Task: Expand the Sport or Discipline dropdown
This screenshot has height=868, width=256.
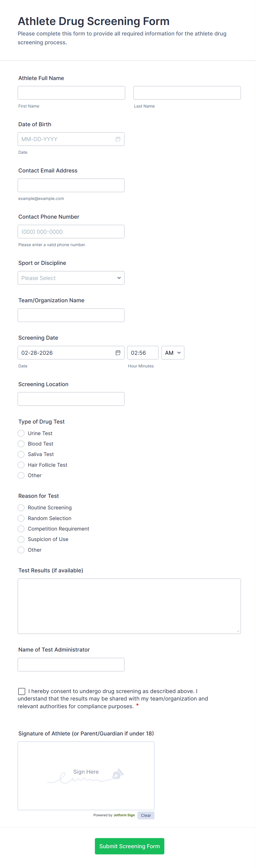Action: tap(71, 278)
